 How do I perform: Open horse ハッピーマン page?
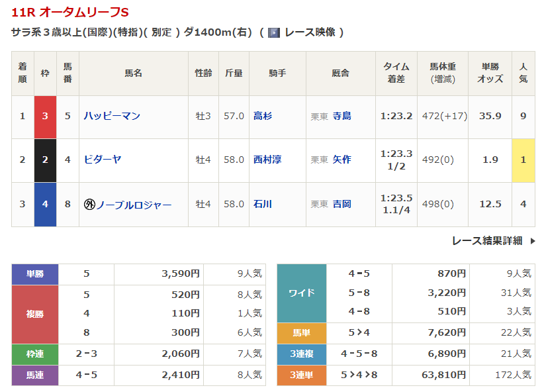[112, 117]
